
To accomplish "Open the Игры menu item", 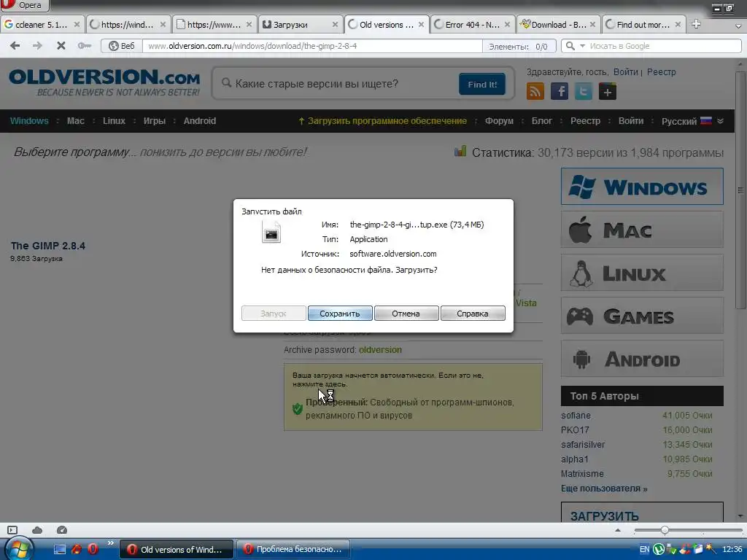I will tap(155, 121).
